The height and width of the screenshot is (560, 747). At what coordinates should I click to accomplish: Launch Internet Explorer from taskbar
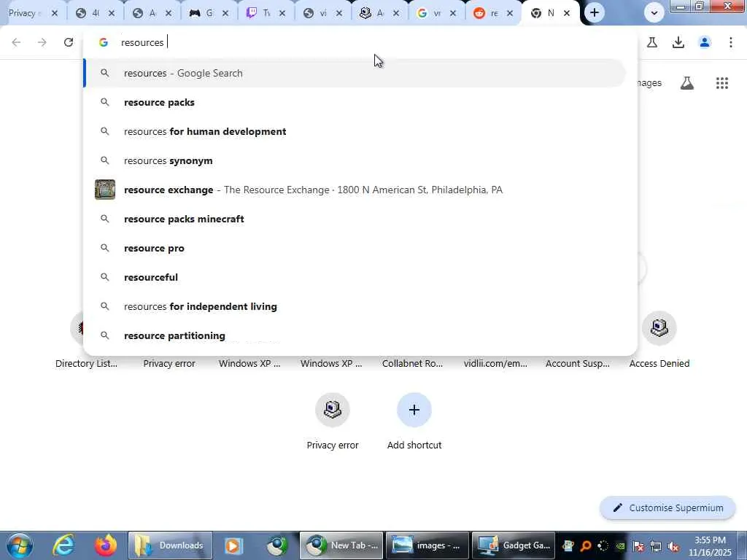[x=64, y=545]
